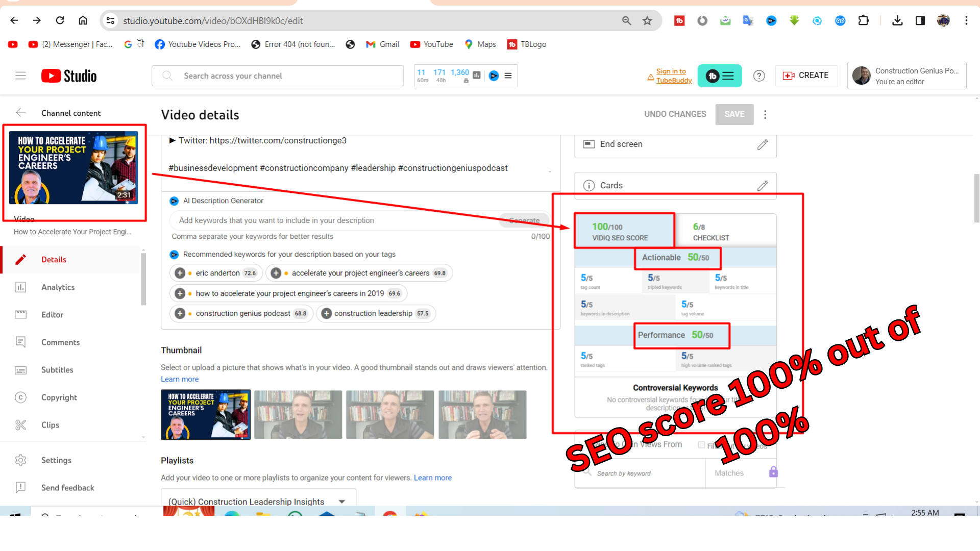Open the browser extensions puzzle icon
Screen dimensions: 980x551
coord(863,20)
